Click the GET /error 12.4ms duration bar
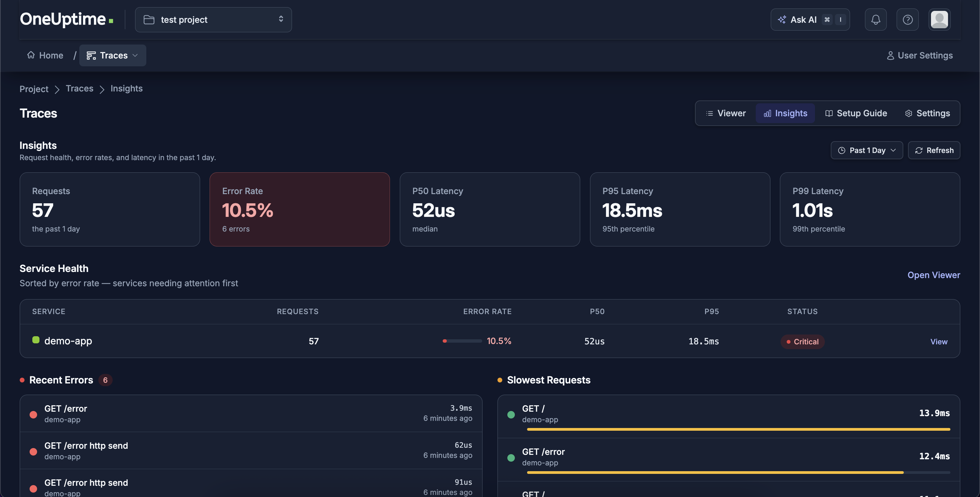The image size is (980, 497). point(738,473)
